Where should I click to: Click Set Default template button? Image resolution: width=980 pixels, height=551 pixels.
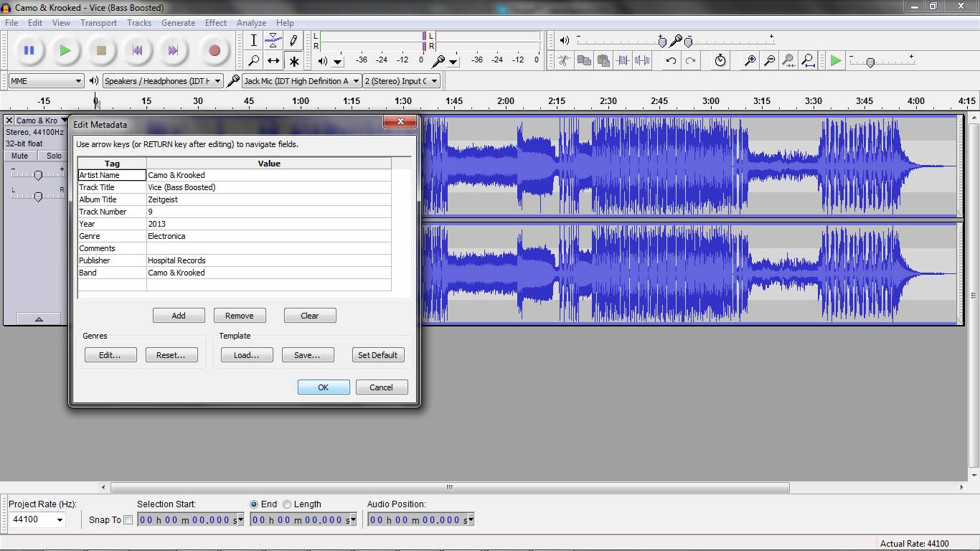(378, 355)
